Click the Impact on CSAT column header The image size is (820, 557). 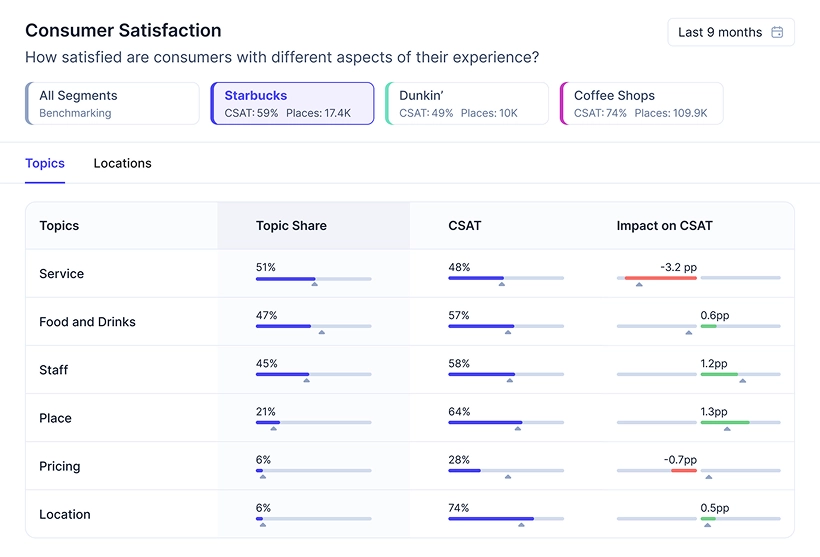[664, 226]
